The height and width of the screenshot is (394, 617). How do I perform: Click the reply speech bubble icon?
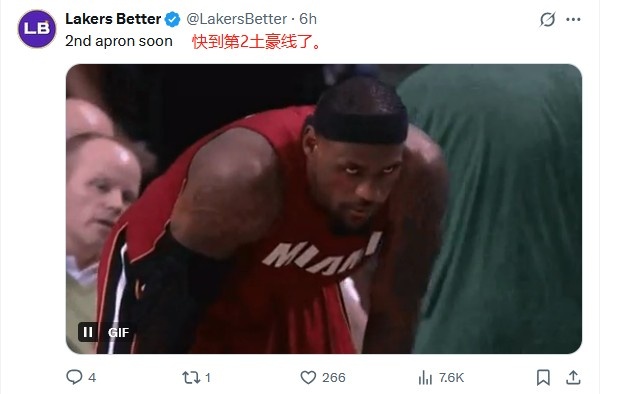point(74,377)
